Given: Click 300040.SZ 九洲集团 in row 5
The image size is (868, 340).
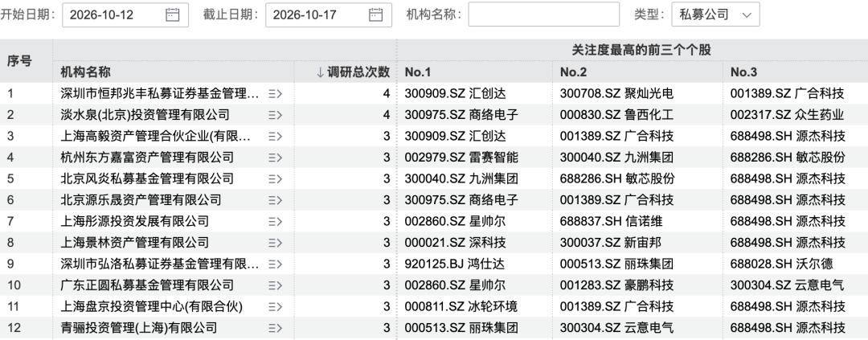Looking at the screenshot, I should coord(461,179).
